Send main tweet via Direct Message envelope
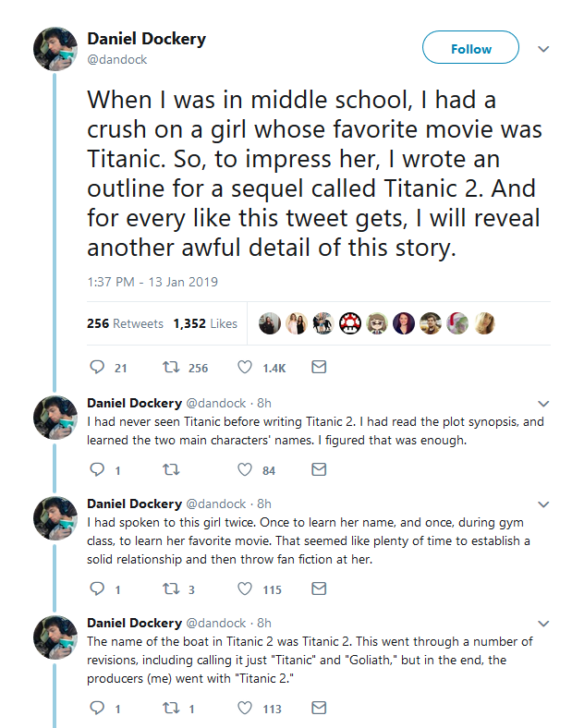Screen dimensions: 584x728 [x=319, y=368]
